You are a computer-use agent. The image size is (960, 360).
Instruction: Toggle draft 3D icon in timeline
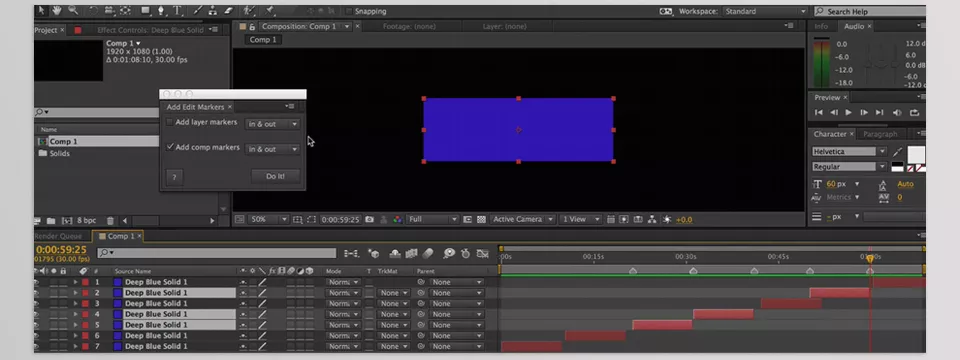374,253
